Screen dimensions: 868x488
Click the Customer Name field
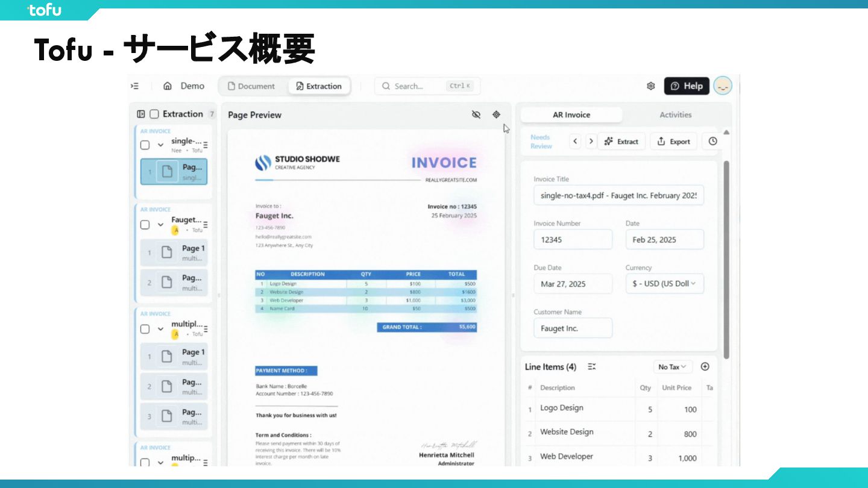pyautogui.click(x=573, y=328)
